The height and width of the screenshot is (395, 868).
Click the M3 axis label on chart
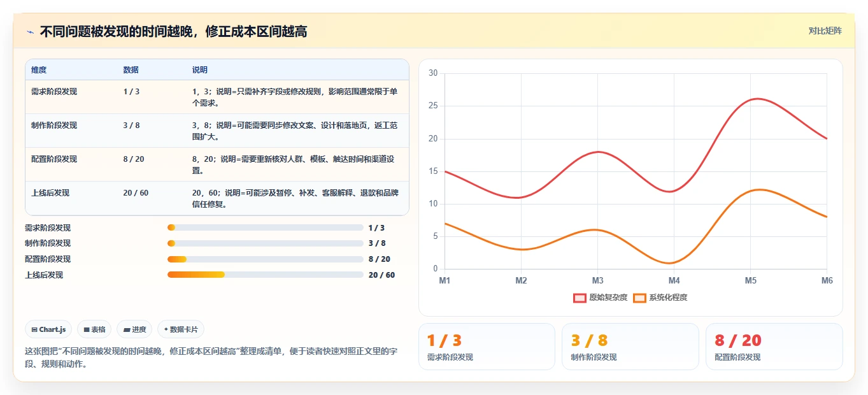pyautogui.click(x=597, y=281)
